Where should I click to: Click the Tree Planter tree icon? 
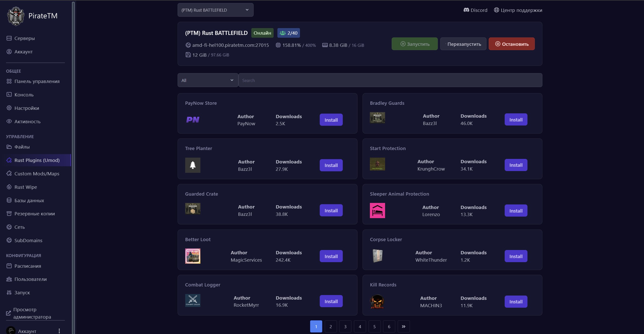point(193,165)
